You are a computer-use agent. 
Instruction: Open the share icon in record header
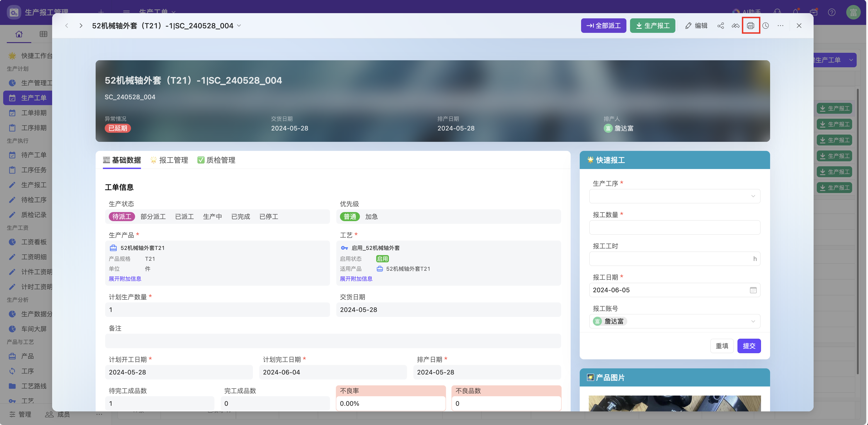click(720, 26)
